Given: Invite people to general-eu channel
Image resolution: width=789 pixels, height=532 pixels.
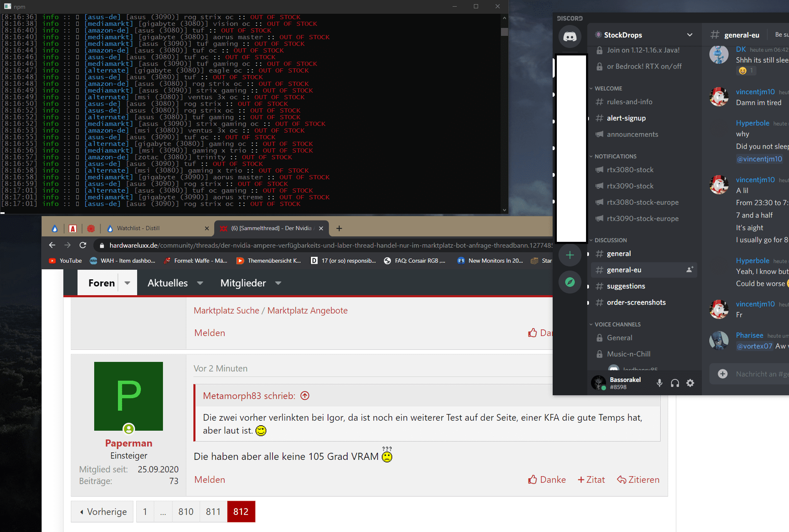Looking at the screenshot, I should 690,270.
